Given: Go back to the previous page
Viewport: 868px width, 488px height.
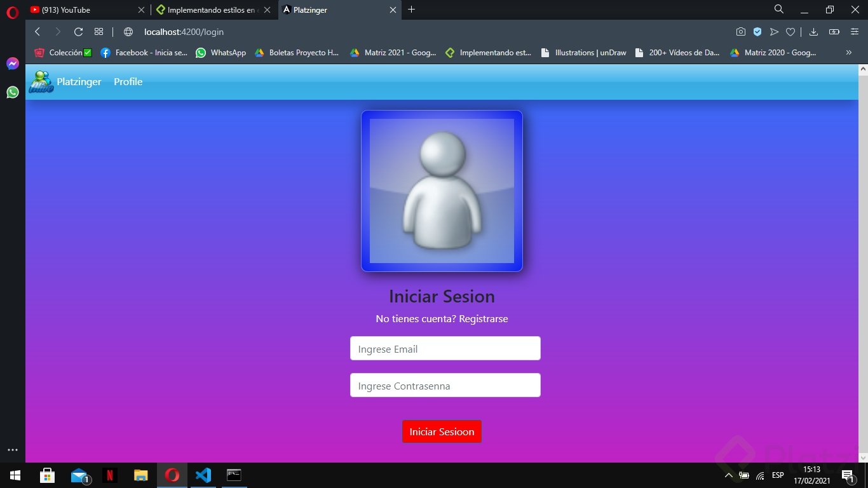Looking at the screenshot, I should click(37, 32).
